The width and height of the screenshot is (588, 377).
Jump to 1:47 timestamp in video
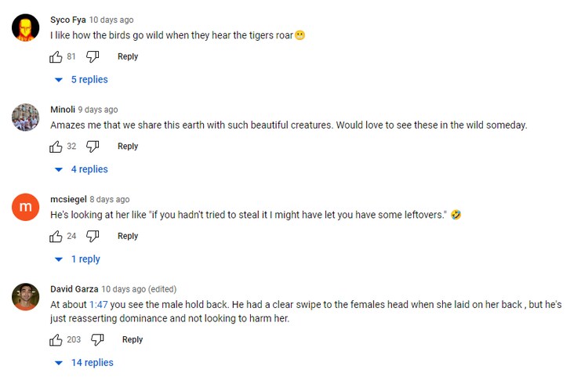pos(98,304)
